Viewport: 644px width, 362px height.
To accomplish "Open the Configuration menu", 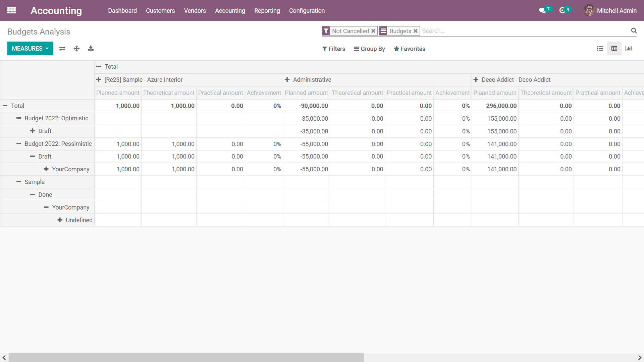I will 307,11.
